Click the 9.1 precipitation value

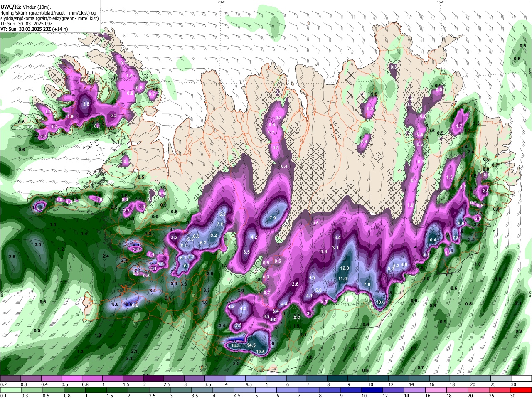coord(186,265)
